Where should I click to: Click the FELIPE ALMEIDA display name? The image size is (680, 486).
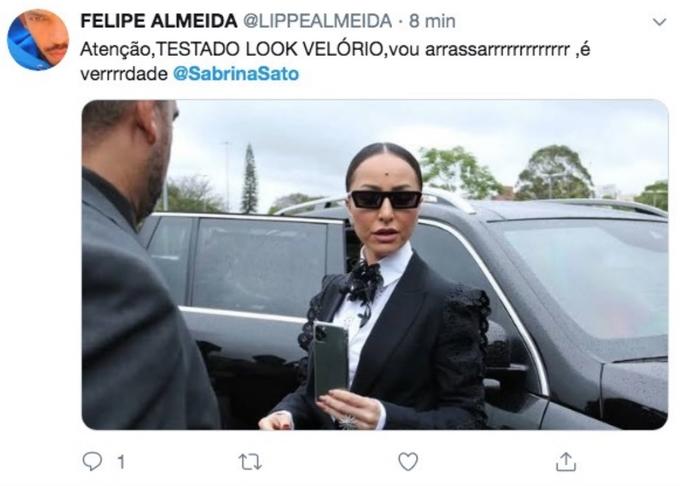(159, 21)
